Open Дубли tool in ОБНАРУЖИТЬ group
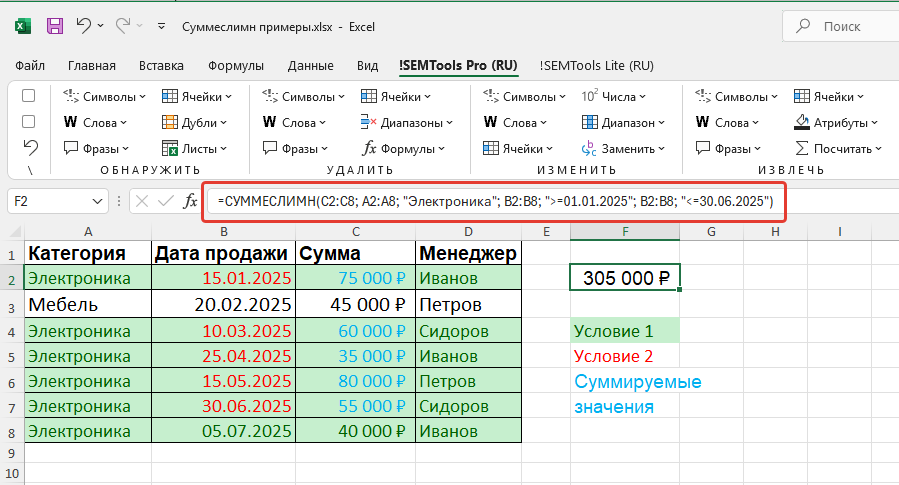Image resolution: width=899 pixels, height=485 pixels. click(x=195, y=123)
